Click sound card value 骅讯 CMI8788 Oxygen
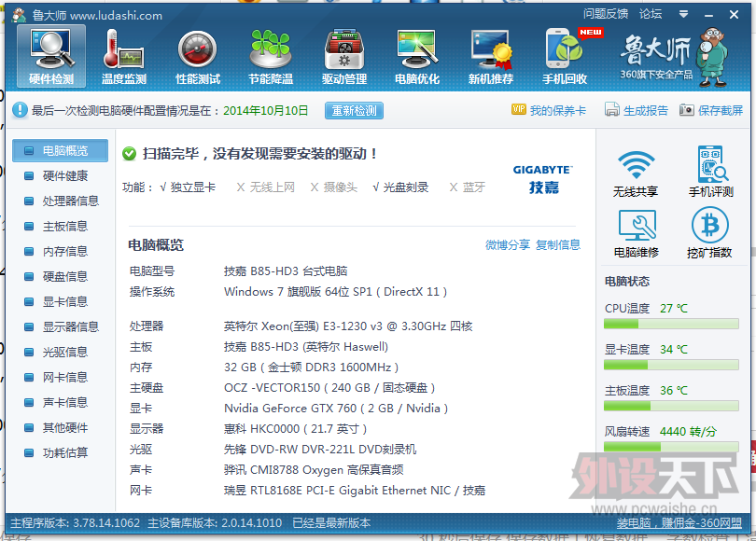Image resolution: width=756 pixels, height=541 pixels. point(314,470)
